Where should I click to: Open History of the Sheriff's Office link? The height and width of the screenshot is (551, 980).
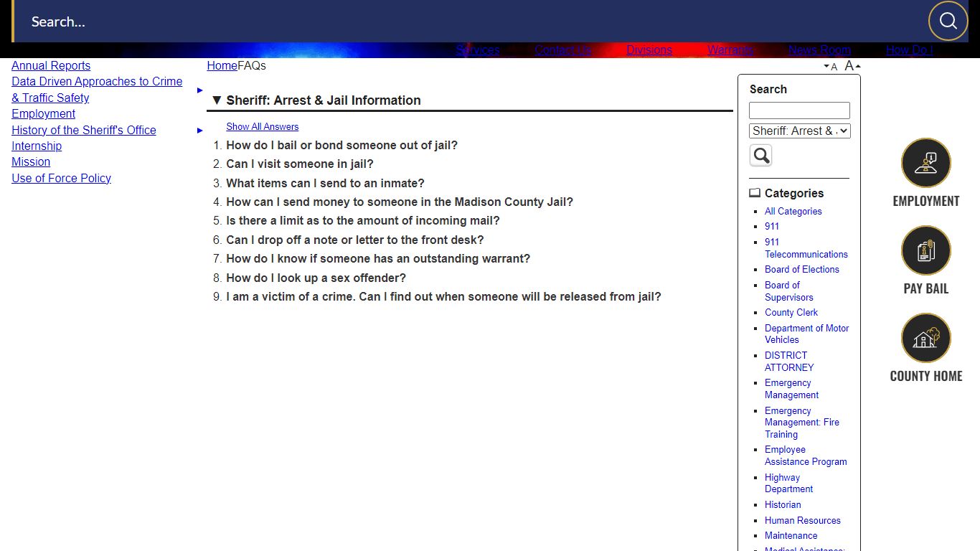coord(84,131)
